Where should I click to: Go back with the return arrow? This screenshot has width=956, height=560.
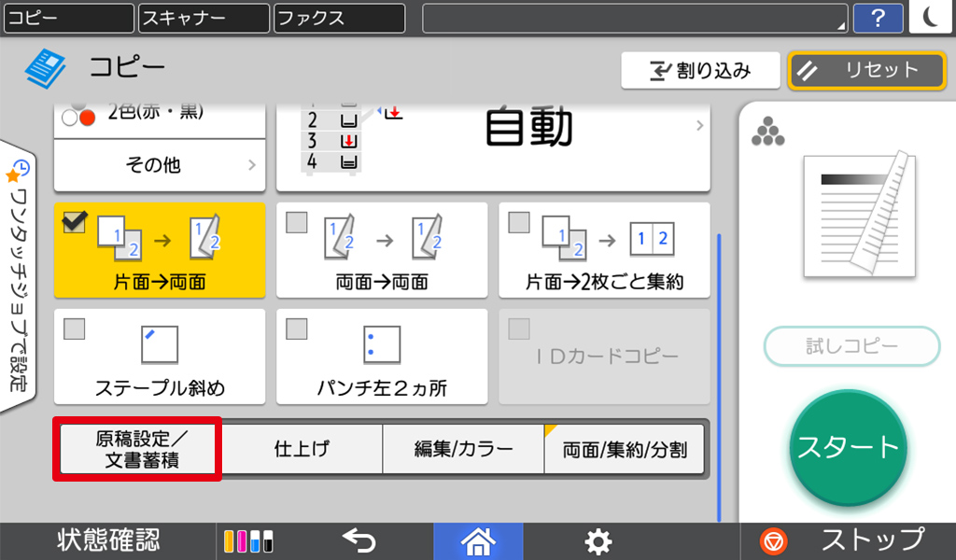pyautogui.click(x=358, y=540)
